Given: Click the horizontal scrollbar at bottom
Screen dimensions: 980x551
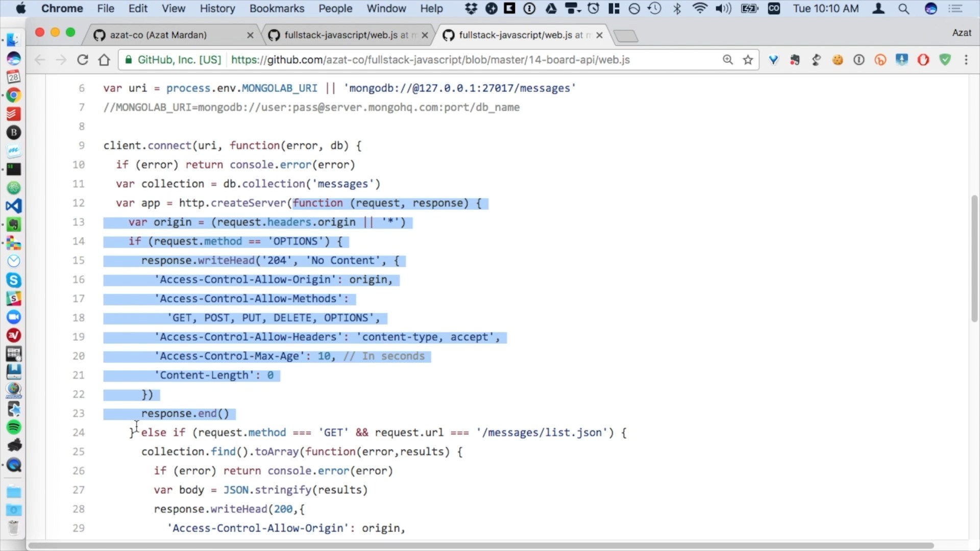Looking at the screenshot, I should (x=481, y=545).
